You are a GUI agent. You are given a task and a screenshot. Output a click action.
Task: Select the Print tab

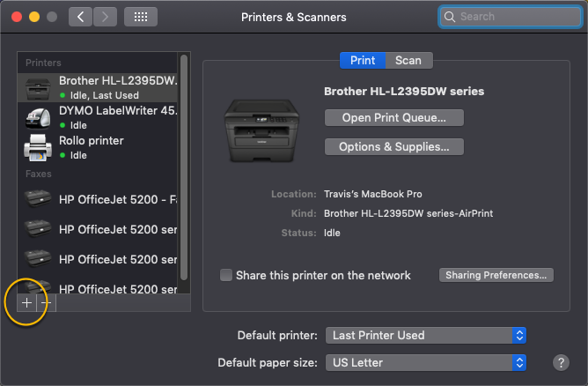coord(363,61)
